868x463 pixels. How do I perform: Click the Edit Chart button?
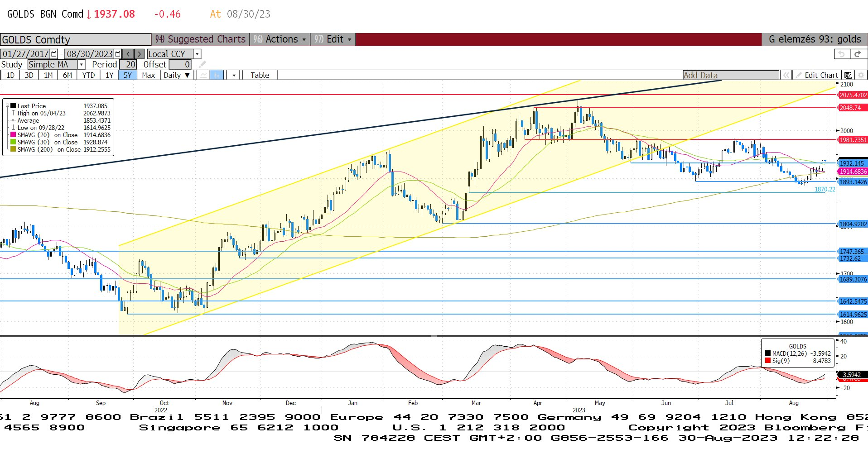[817, 75]
